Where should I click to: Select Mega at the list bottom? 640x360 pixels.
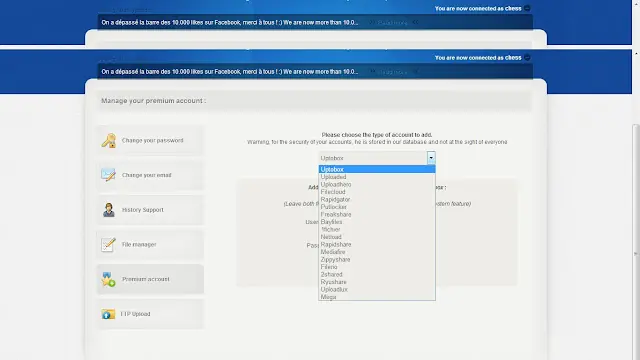pos(377,297)
